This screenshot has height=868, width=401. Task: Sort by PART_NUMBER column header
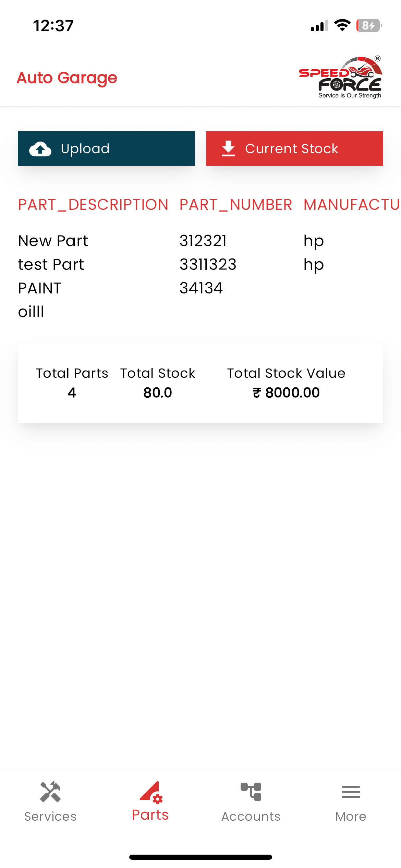click(x=236, y=205)
